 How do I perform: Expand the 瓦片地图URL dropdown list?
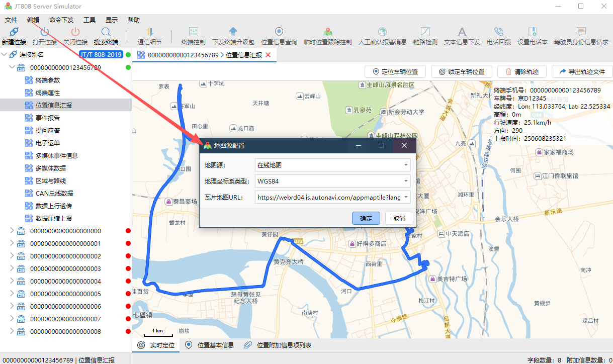coord(405,198)
